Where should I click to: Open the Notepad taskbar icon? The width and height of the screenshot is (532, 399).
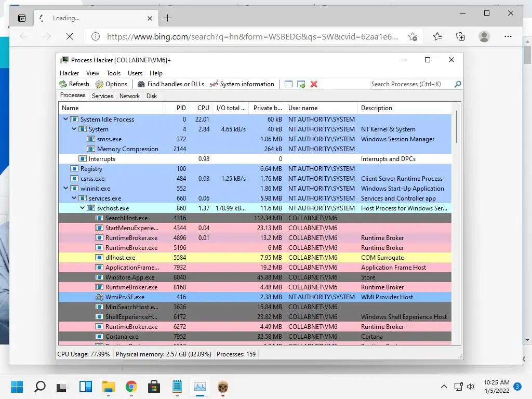click(x=177, y=387)
